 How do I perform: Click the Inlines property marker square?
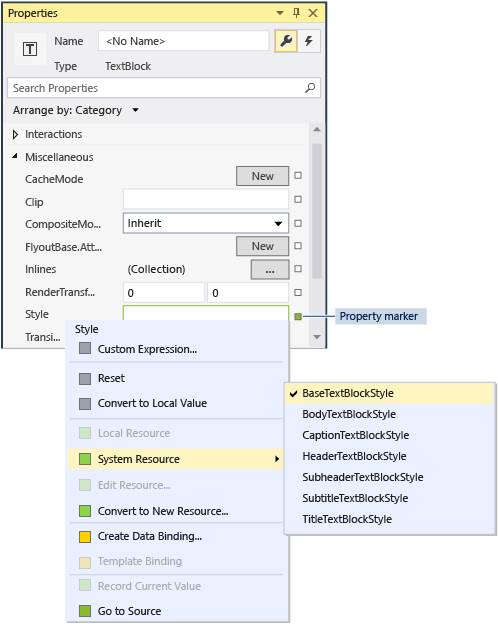(298, 269)
